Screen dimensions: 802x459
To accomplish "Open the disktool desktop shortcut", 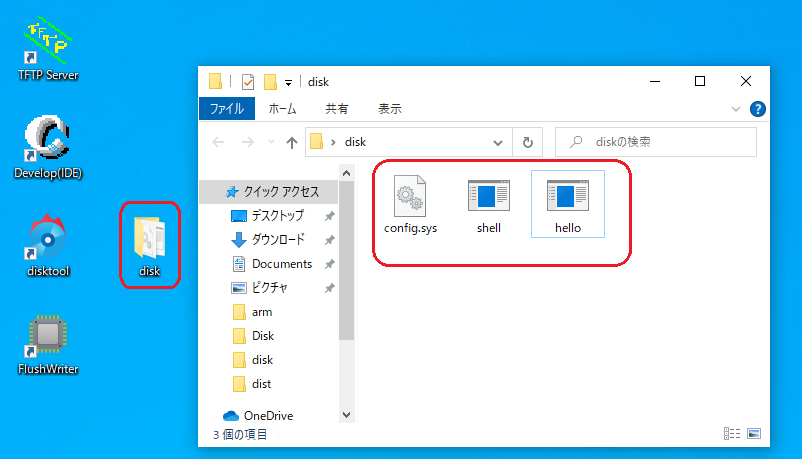I will point(48,246).
